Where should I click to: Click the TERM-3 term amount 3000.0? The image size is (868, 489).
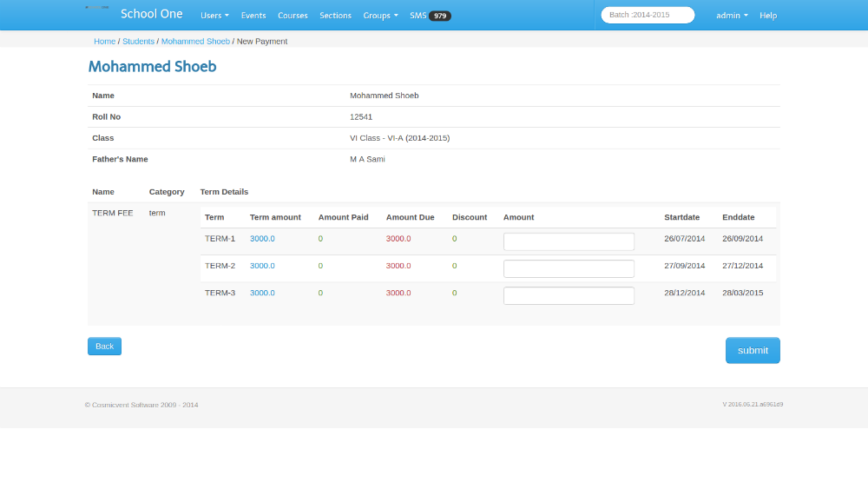[262, 293]
